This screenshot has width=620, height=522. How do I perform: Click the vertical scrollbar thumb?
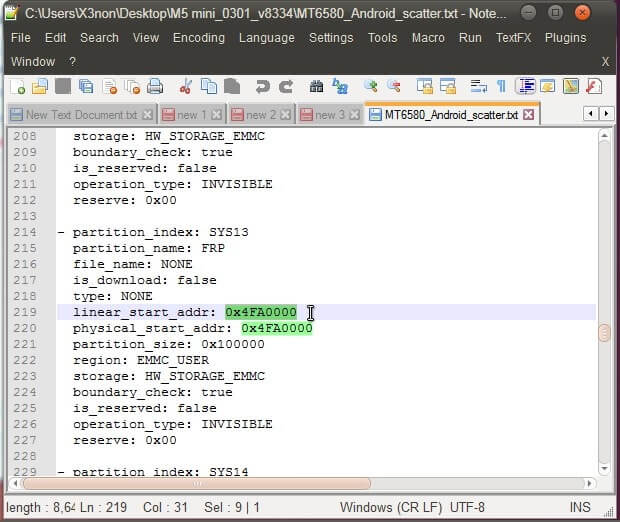pos(604,333)
